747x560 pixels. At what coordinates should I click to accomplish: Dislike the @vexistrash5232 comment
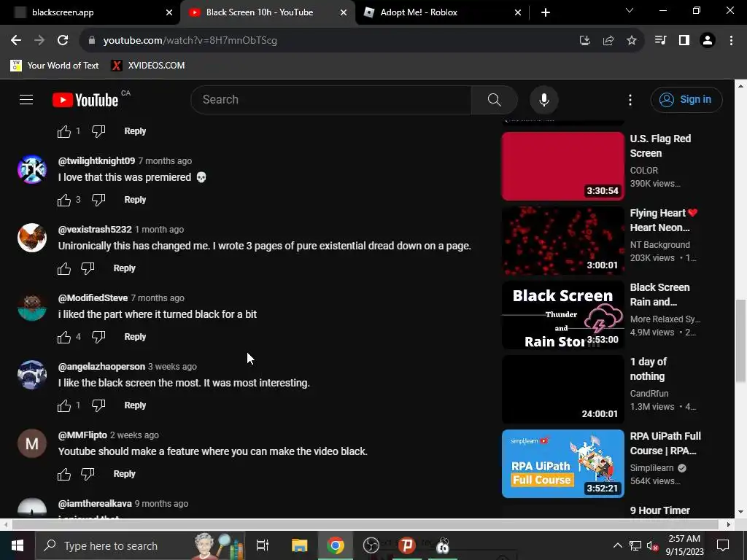click(88, 268)
